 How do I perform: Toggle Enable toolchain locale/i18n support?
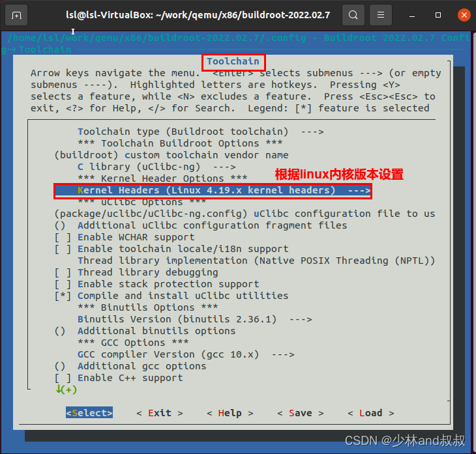(x=171, y=249)
